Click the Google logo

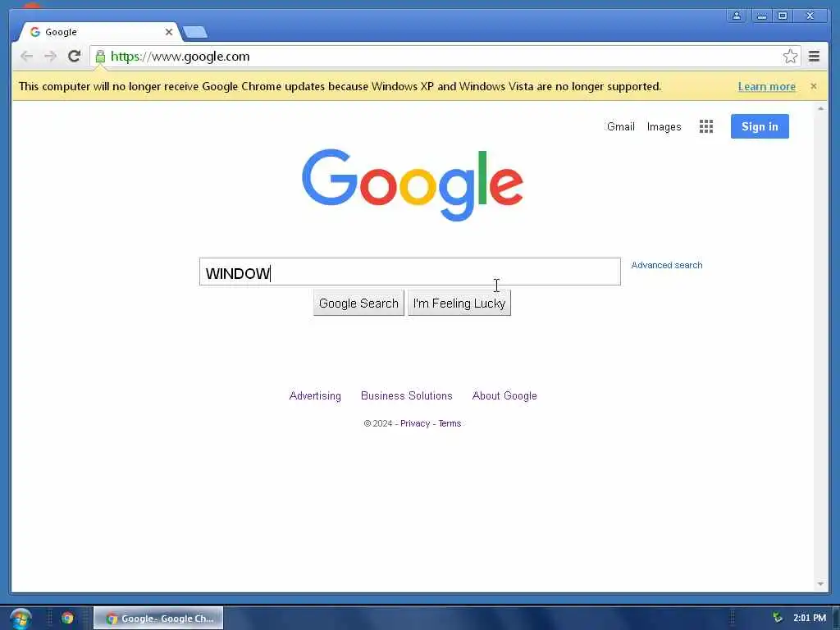(x=413, y=185)
